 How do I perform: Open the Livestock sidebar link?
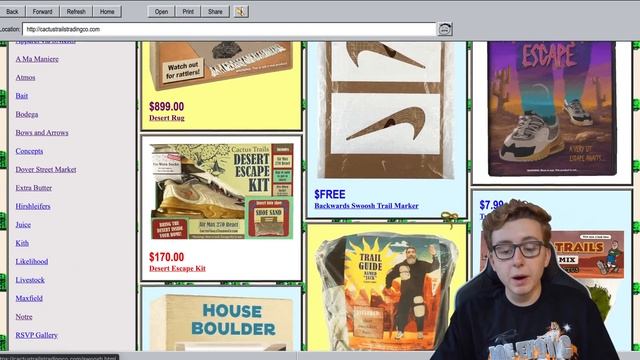point(30,280)
